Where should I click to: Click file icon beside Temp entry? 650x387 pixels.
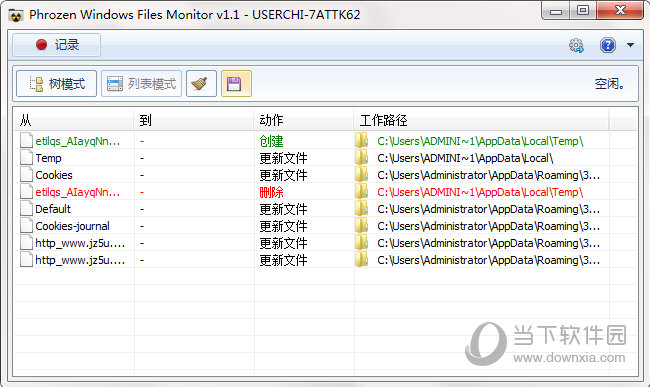coord(26,157)
